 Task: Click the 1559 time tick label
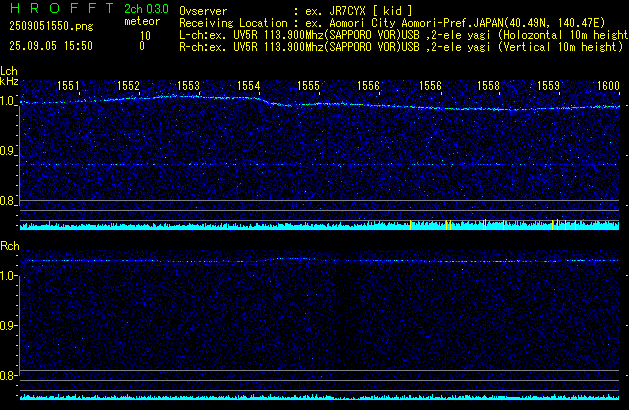[x=548, y=86]
